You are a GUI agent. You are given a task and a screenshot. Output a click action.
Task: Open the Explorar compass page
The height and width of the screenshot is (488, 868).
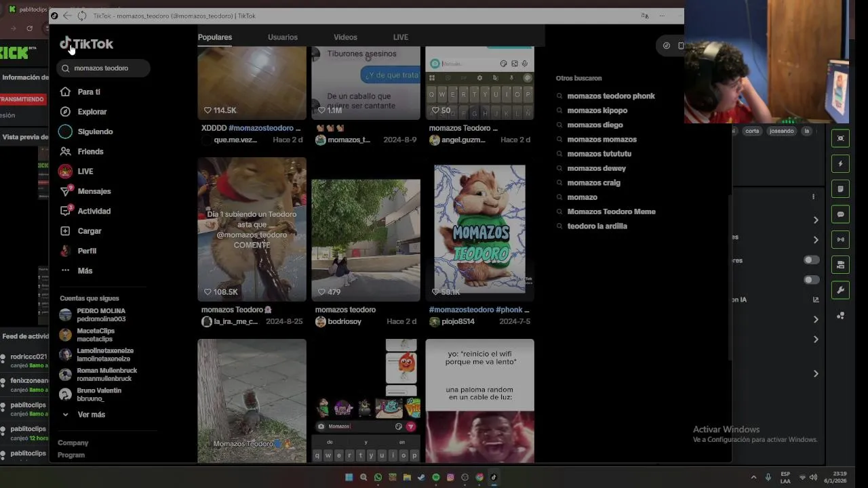[x=83, y=112]
